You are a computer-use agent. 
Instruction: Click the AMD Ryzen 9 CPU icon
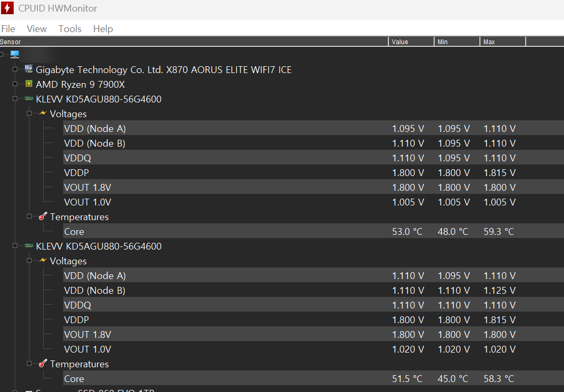29,84
